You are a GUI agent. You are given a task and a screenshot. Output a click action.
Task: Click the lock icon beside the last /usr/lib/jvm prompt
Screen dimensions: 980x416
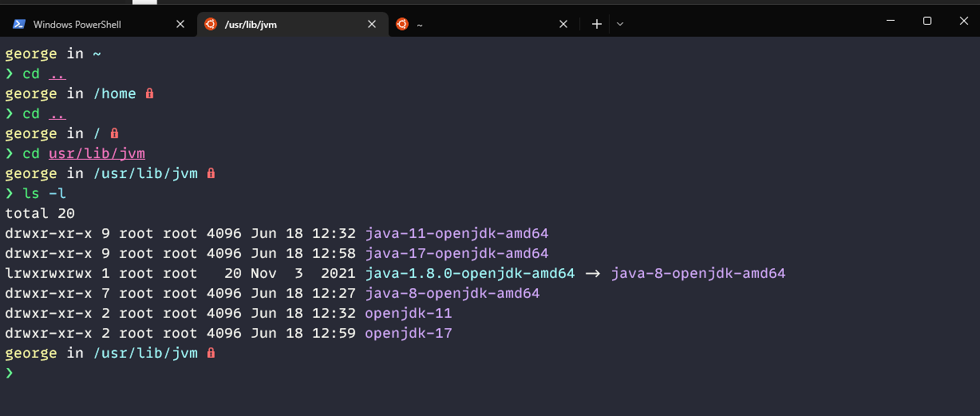click(x=211, y=352)
